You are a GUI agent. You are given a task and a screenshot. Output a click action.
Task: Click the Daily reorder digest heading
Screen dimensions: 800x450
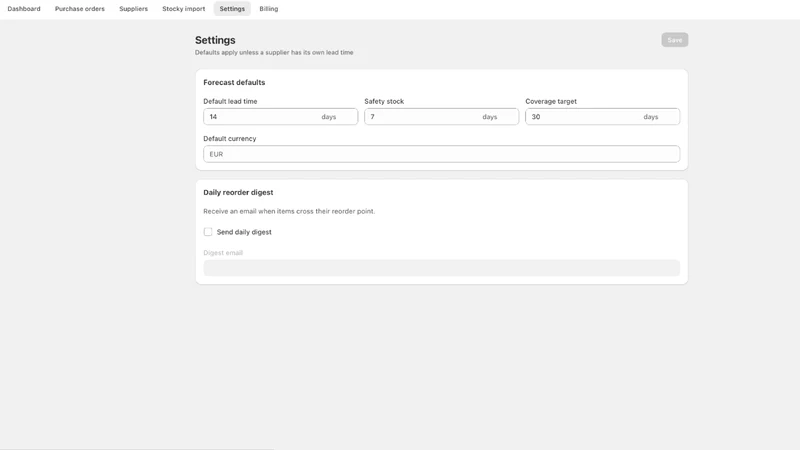238,192
